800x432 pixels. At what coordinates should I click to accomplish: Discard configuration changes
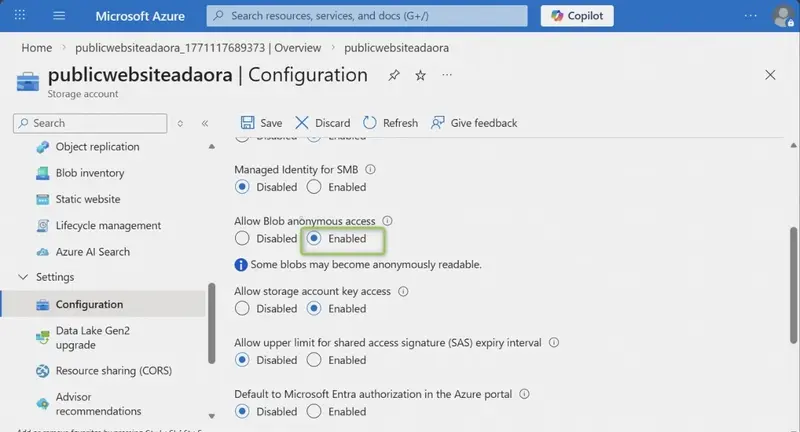[322, 123]
